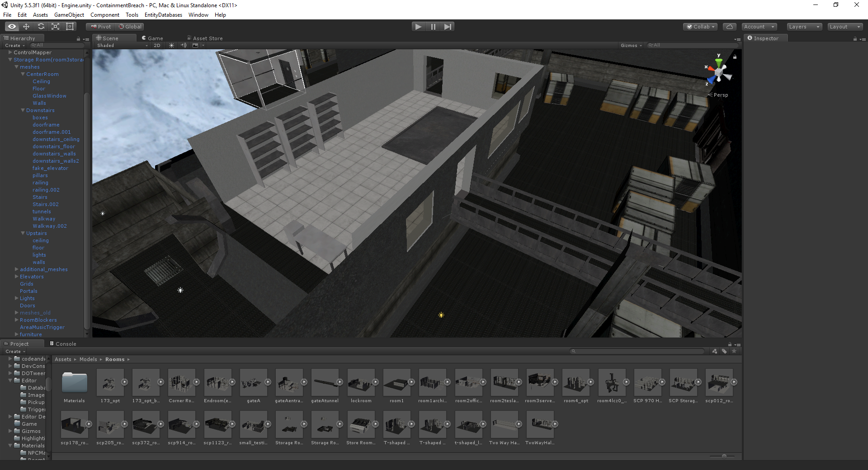Lock the Inspector panel
Viewport: 868px width, 470px height.
click(x=855, y=39)
